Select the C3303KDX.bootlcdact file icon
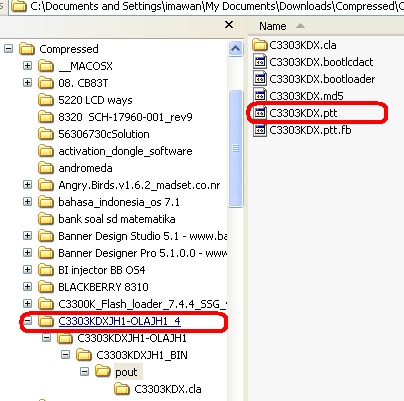 click(260, 62)
